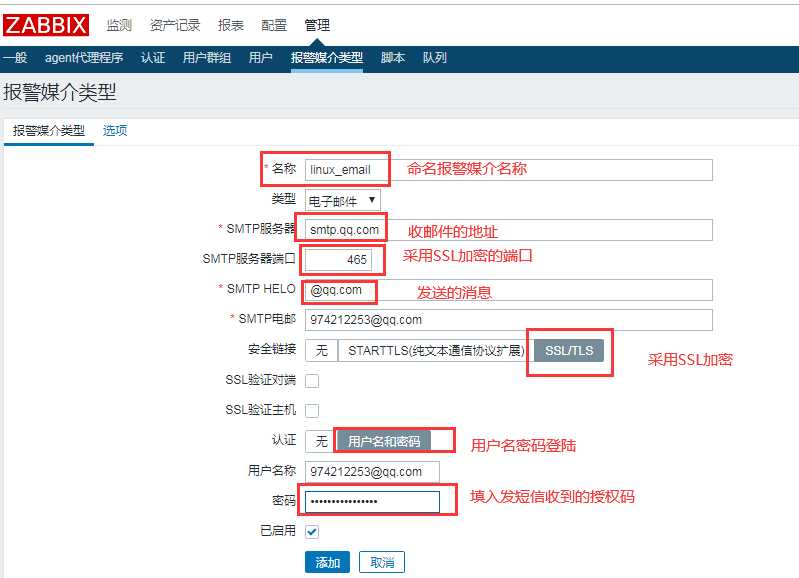Click the 名称 input field
This screenshot has height=578, width=799.
(x=509, y=170)
